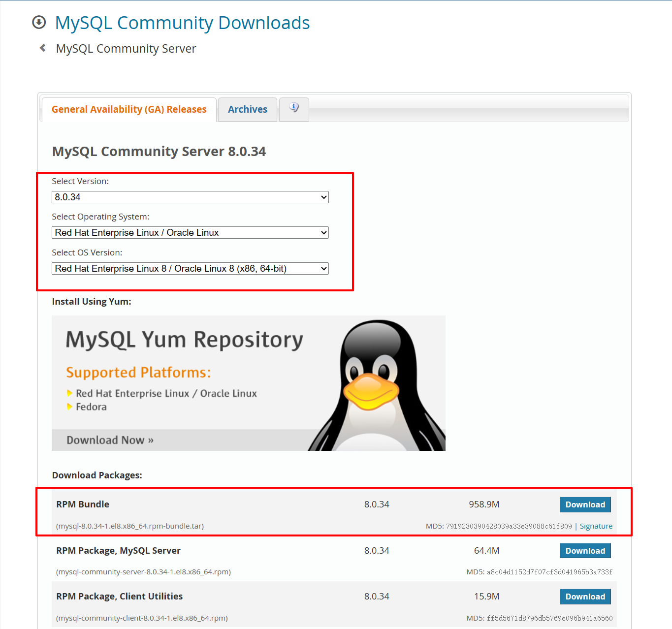Click the rpm-bundle.tar file name text
Image resolution: width=672 pixels, height=629 pixels.
coord(130,526)
